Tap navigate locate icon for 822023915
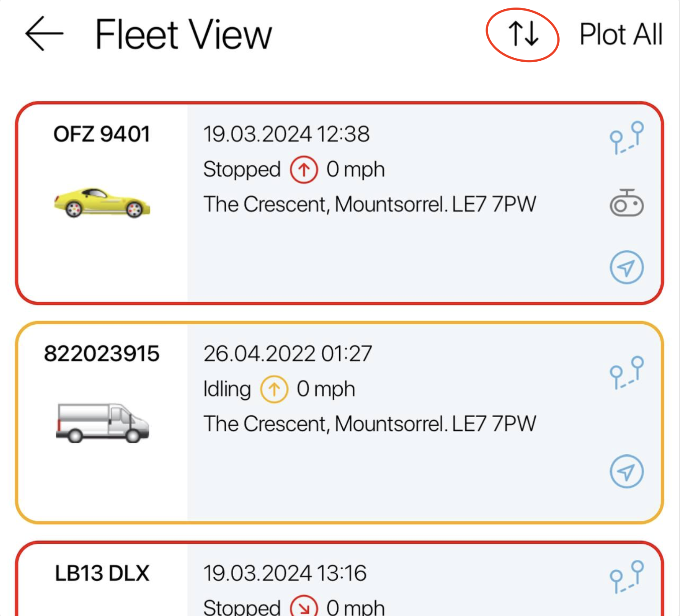The height and width of the screenshot is (616, 680). [627, 471]
